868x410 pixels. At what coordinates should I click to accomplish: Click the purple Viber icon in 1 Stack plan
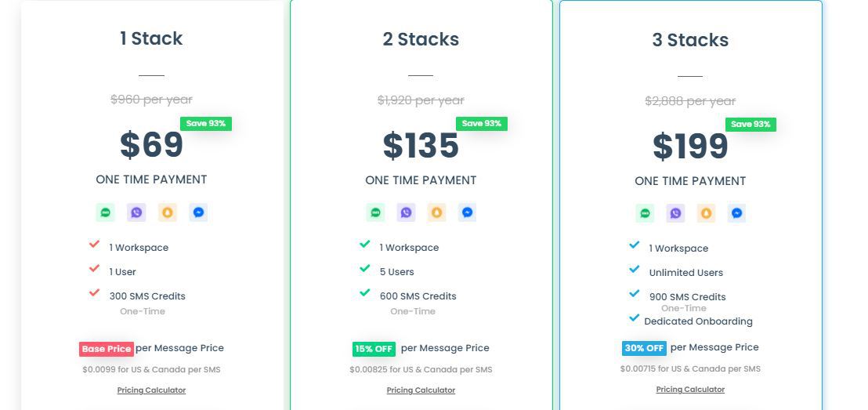(x=137, y=212)
